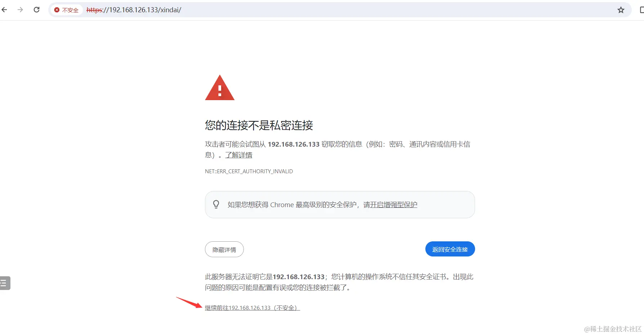Viewport: 644px width, 335px height.
Task: Click the enhanced protection suggestion box
Action: [340, 205]
